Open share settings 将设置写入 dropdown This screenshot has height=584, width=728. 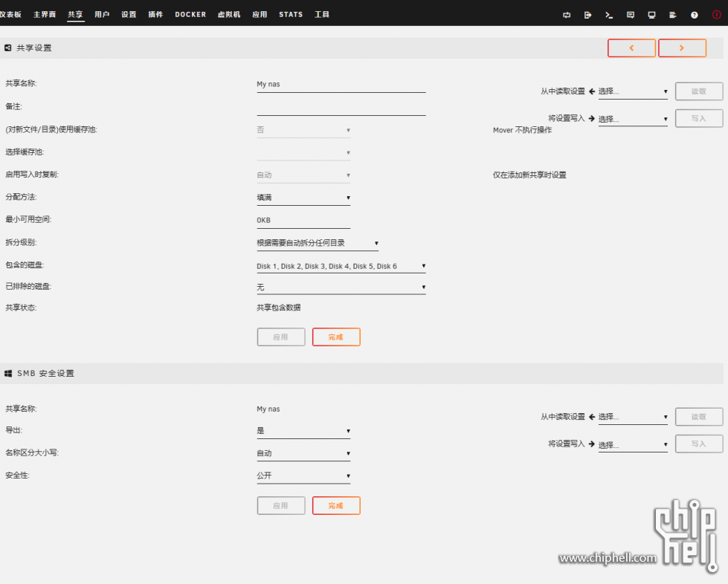tap(633, 119)
